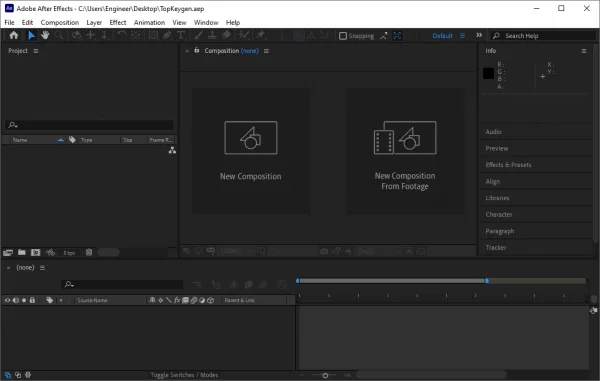Open the Default workspace menu
This screenshot has height=381, width=600.
click(x=463, y=36)
